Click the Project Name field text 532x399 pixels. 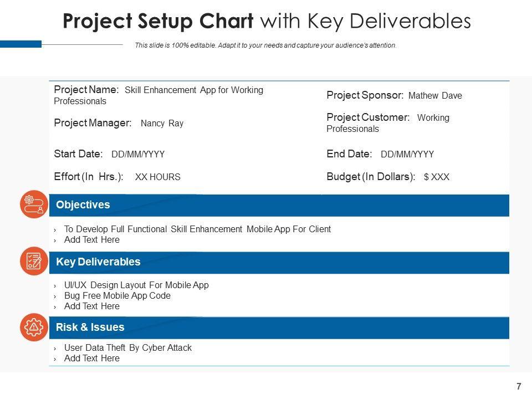pos(158,95)
